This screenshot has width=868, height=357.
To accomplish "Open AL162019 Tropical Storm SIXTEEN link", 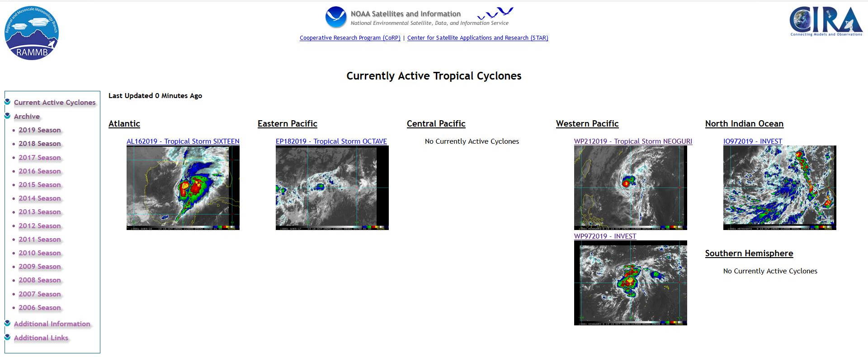I will tap(183, 141).
